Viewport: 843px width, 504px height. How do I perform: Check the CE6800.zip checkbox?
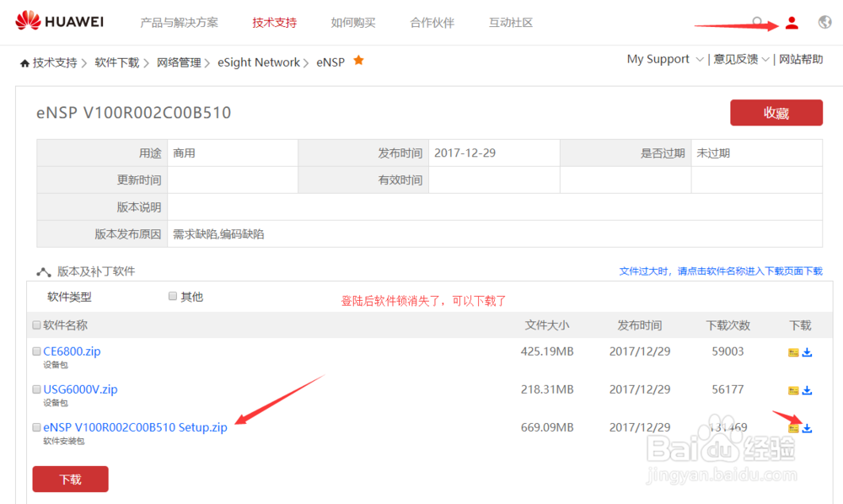click(x=36, y=351)
